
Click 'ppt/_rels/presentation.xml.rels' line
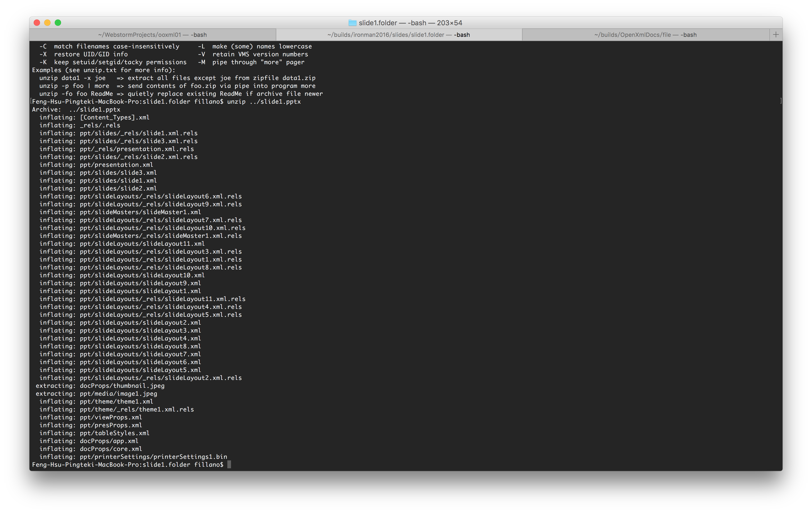click(117, 149)
